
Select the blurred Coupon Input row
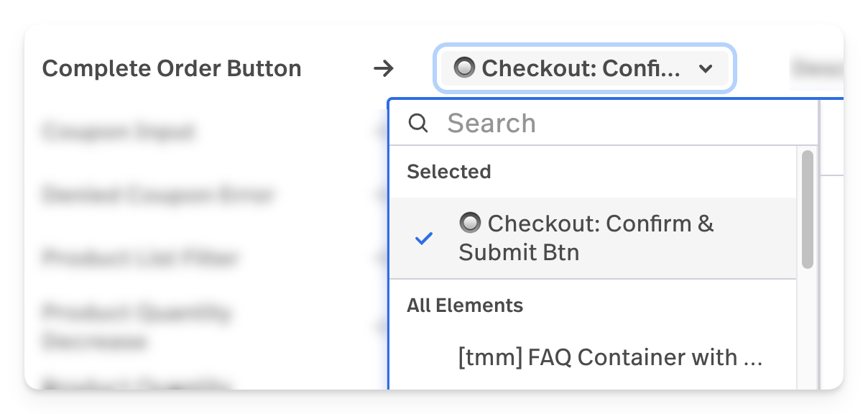click(119, 132)
